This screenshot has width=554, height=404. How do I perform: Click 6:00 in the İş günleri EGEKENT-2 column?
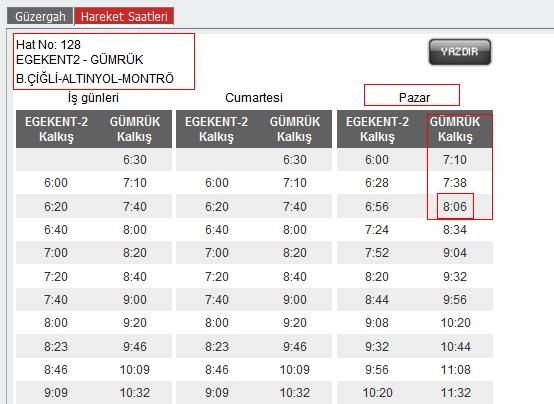coord(56,183)
